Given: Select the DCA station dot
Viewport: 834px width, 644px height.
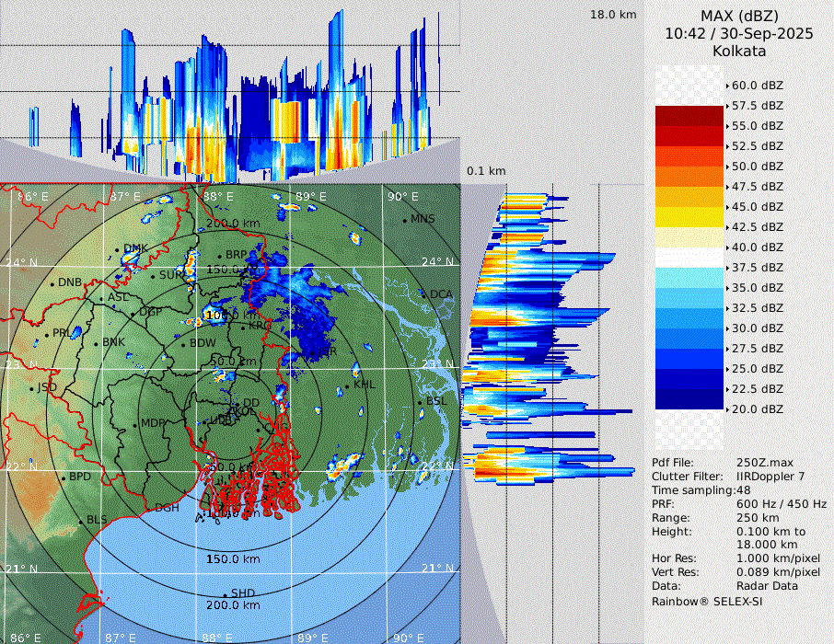Looking at the screenshot, I should pyautogui.click(x=424, y=294).
